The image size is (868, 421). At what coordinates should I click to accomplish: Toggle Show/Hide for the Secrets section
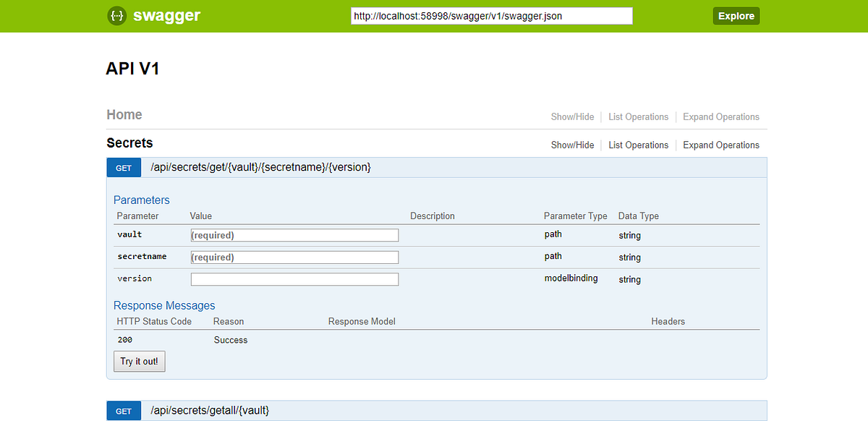click(572, 145)
